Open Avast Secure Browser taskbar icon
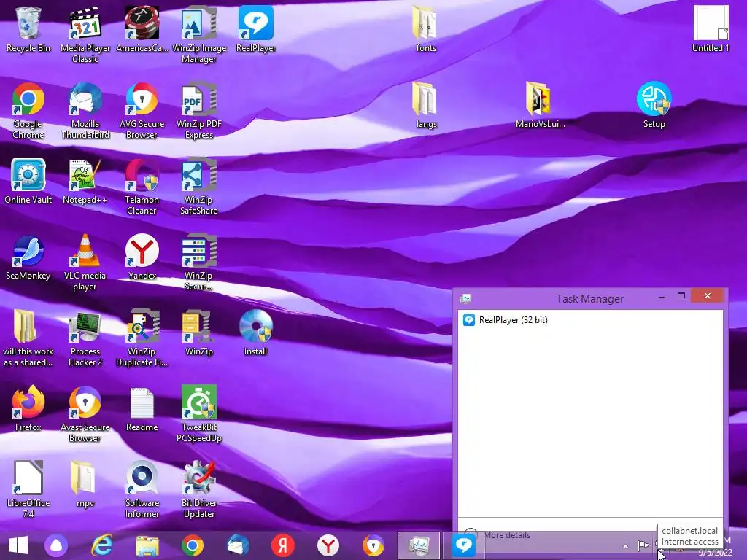747x560 pixels. [x=373, y=545]
